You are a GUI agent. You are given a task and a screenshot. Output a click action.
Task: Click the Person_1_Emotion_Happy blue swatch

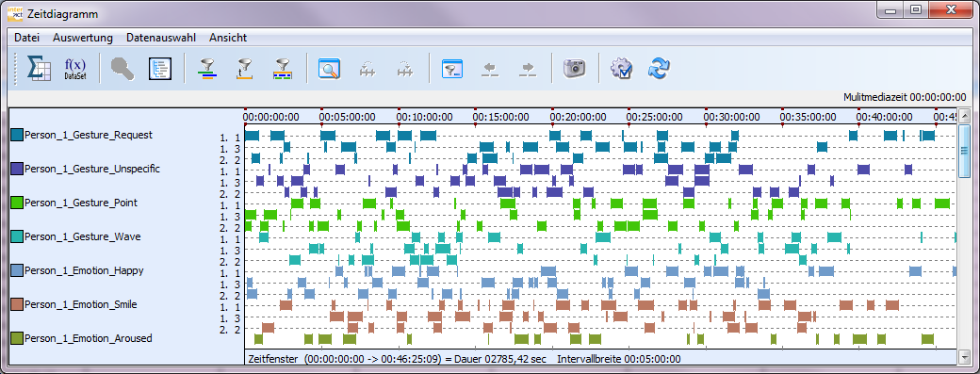[17, 270]
